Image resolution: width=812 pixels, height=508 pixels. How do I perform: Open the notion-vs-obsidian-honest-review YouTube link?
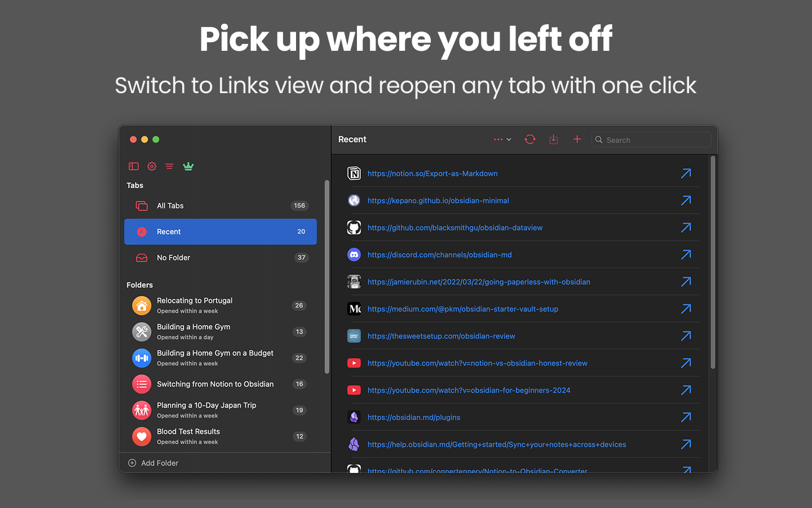pyautogui.click(x=478, y=363)
